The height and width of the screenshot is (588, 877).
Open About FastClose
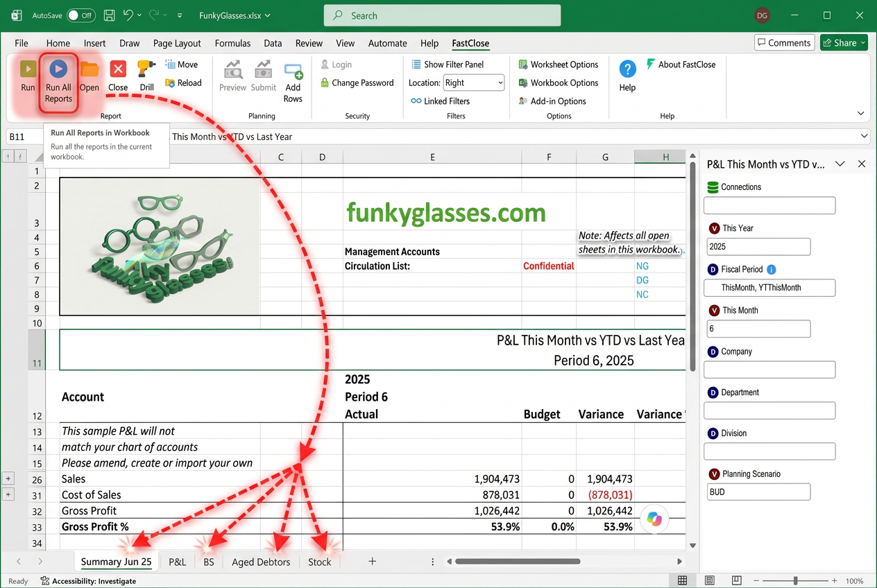681,64
